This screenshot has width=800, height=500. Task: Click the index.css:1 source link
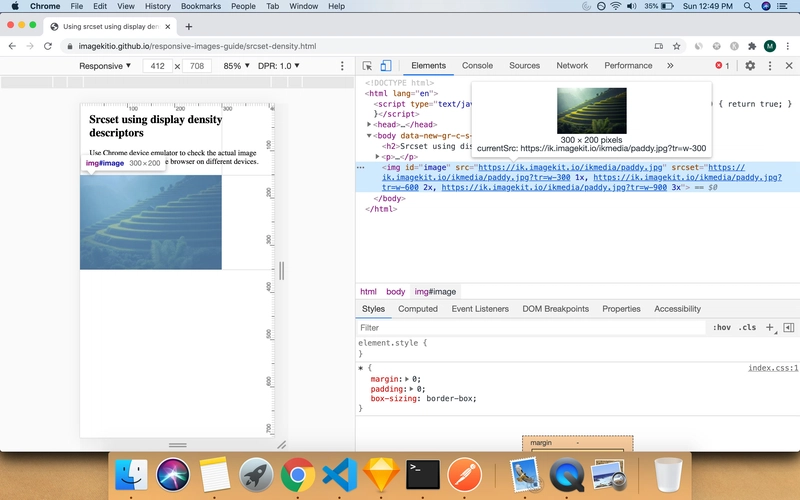point(773,368)
